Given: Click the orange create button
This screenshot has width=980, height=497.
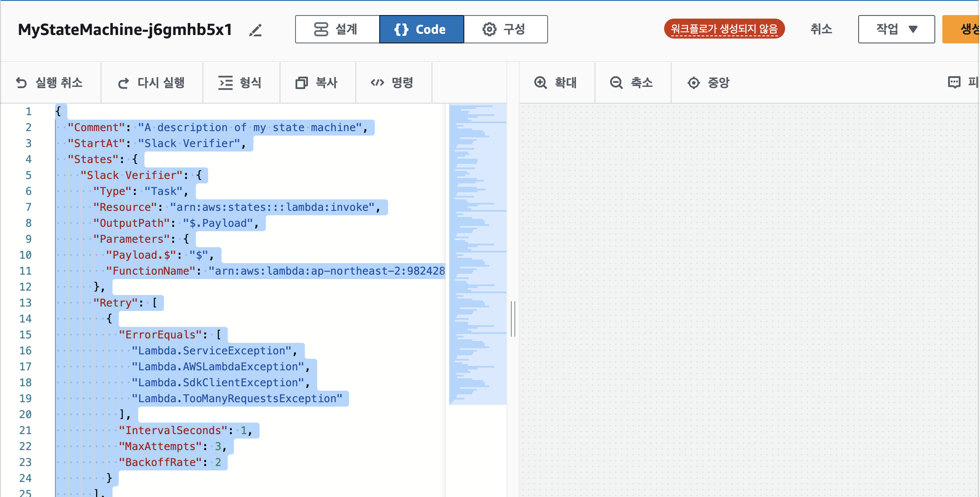Looking at the screenshot, I should coord(961,29).
